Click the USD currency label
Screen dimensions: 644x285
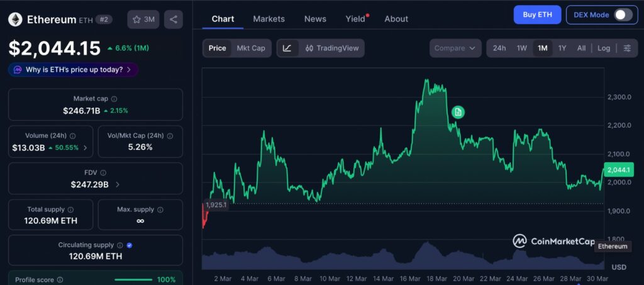(x=619, y=267)
